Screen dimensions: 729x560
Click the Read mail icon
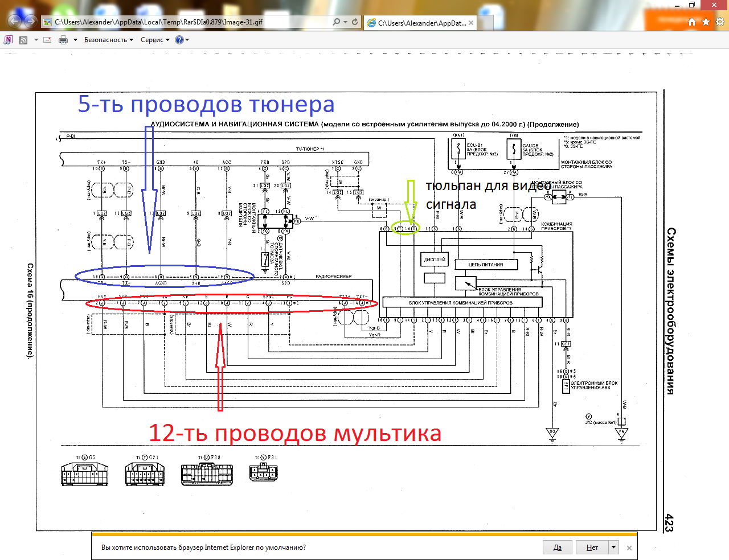coord(47,40)
